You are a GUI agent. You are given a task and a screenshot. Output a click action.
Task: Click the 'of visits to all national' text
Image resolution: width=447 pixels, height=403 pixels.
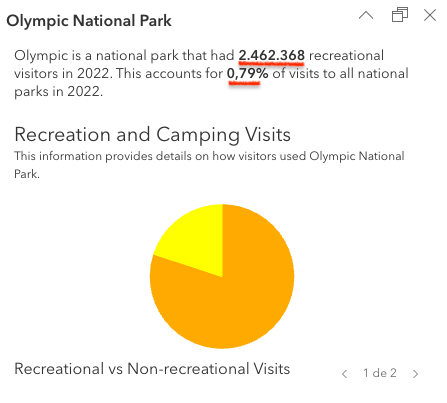point(340,73)
